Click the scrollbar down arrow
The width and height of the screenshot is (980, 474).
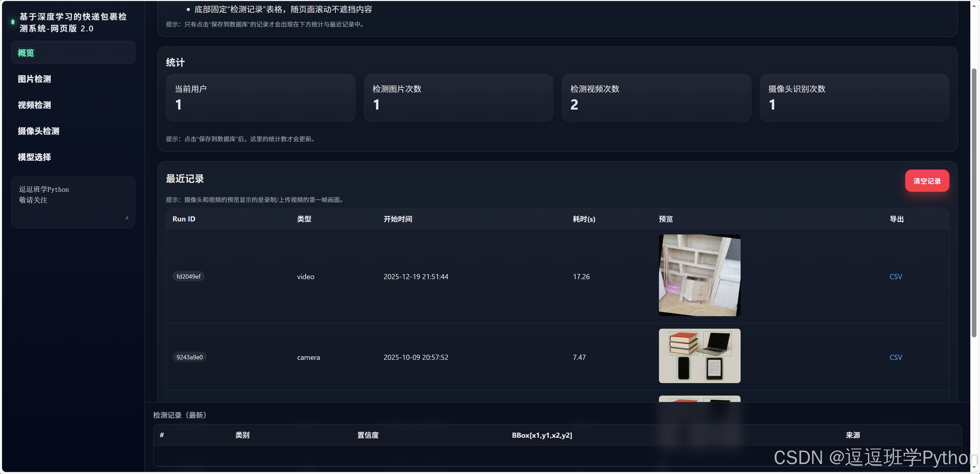974,467
